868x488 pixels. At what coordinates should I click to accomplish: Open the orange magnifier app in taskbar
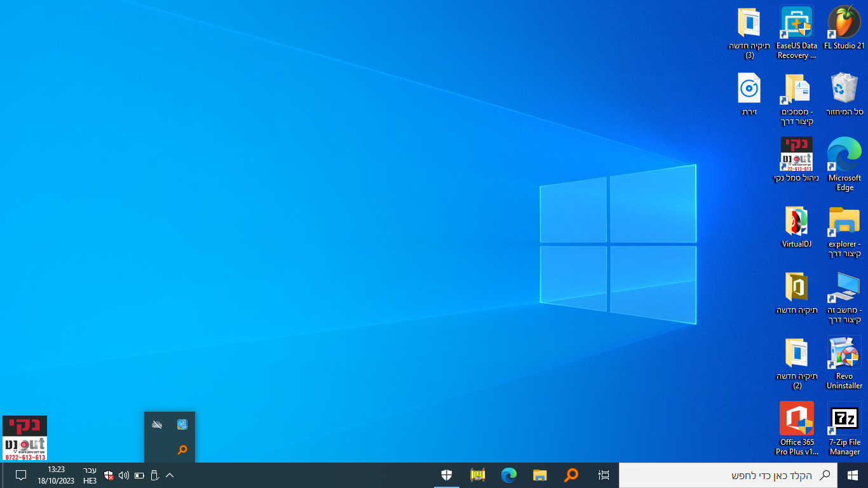(572, 475)
